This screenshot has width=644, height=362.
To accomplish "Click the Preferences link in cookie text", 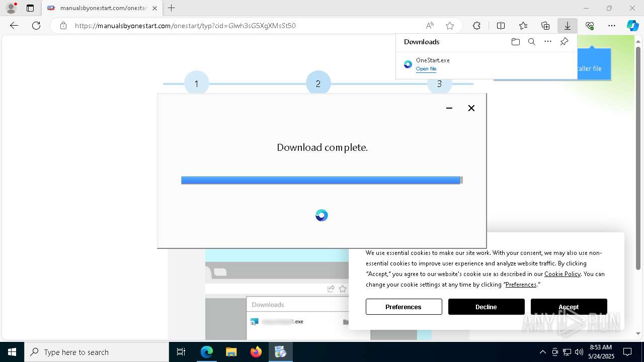I will pyautogui.click(x=521, y=285).
